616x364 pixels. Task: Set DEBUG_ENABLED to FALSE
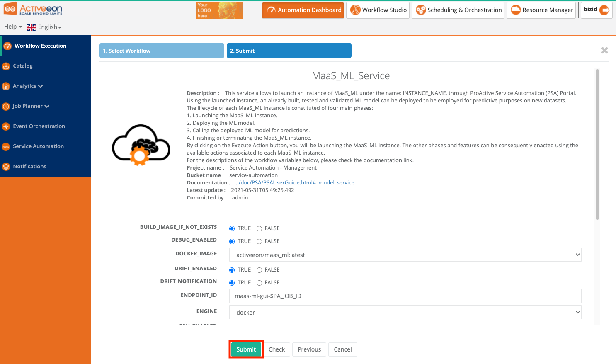(x=259, y=241)
